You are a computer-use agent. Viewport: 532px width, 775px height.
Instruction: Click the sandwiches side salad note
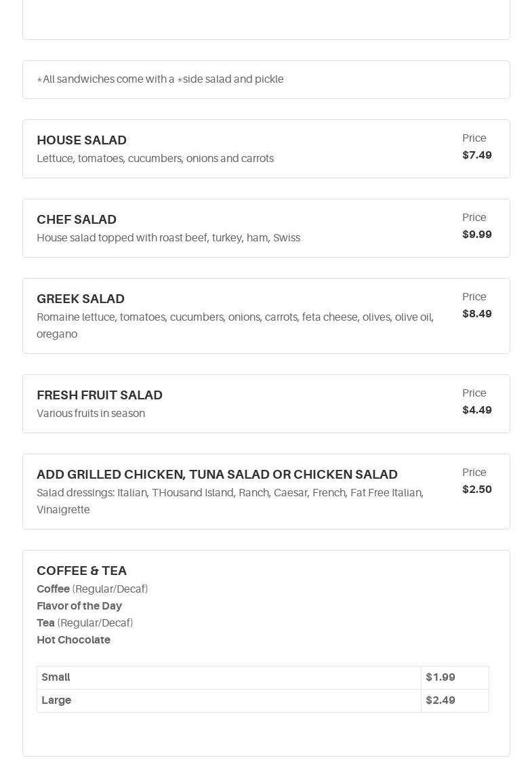point(160,79)
